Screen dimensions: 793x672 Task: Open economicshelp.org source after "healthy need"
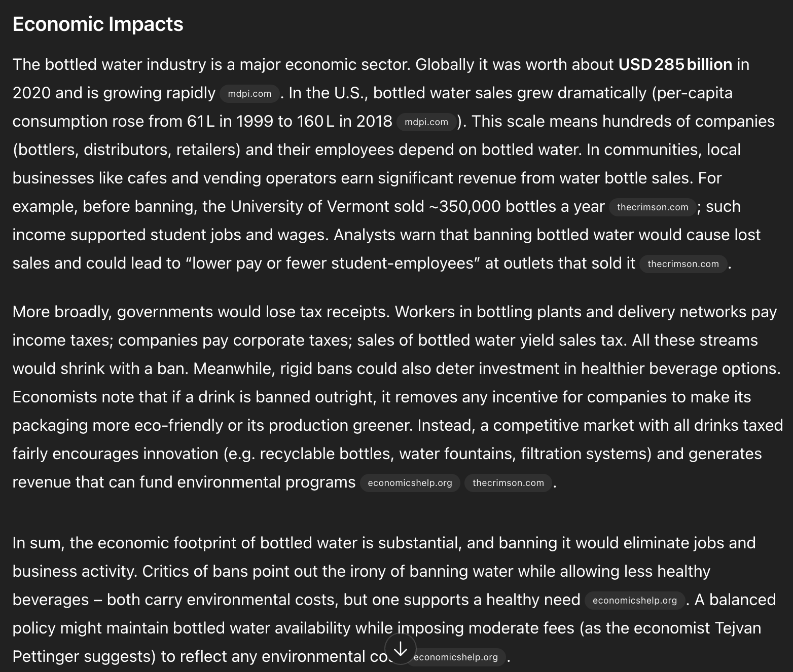click(x=634, y=601)
